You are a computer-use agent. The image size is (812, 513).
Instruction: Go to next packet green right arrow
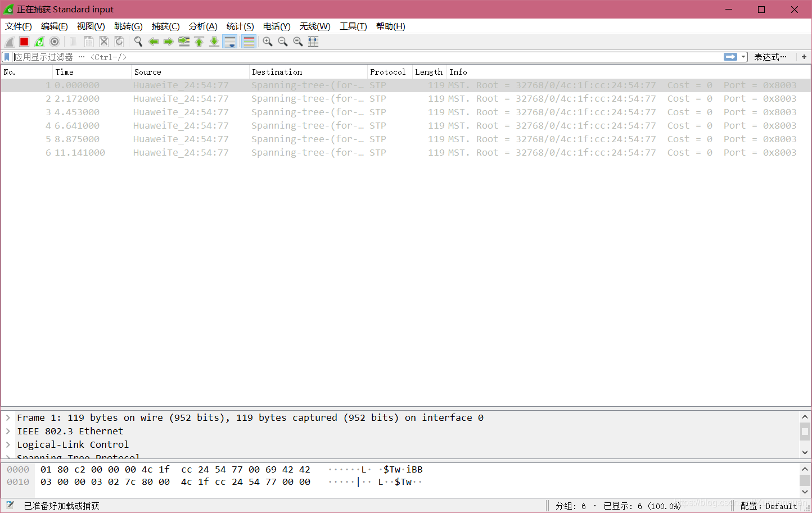point(168,42)
